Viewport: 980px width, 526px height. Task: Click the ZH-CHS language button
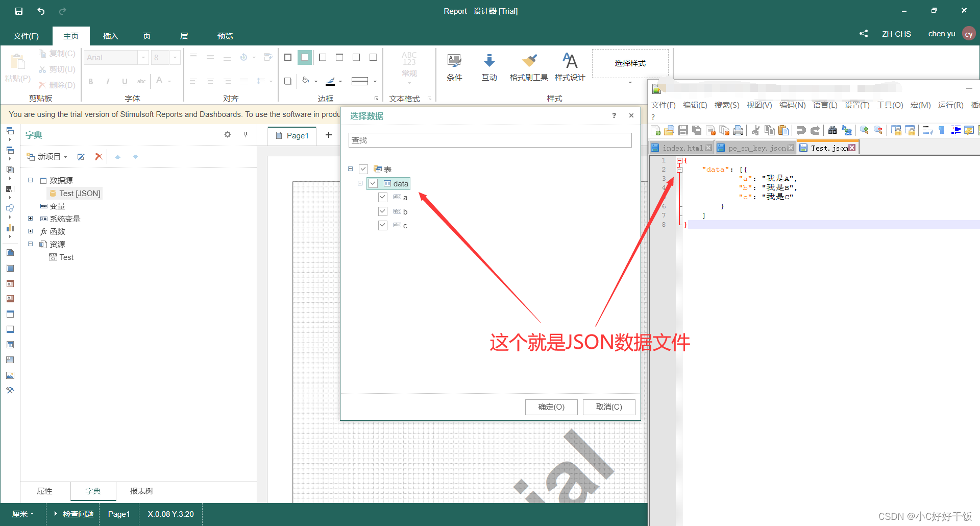pos(896,34)
